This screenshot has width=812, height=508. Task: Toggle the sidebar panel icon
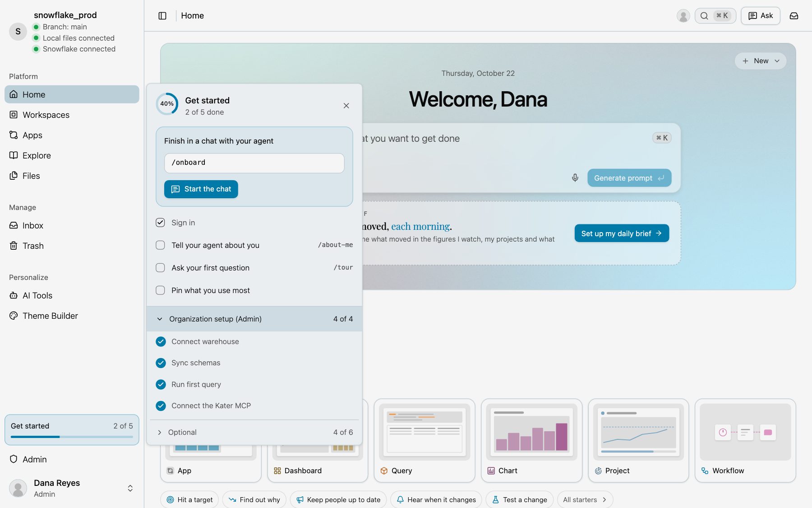tap(162, 16)
